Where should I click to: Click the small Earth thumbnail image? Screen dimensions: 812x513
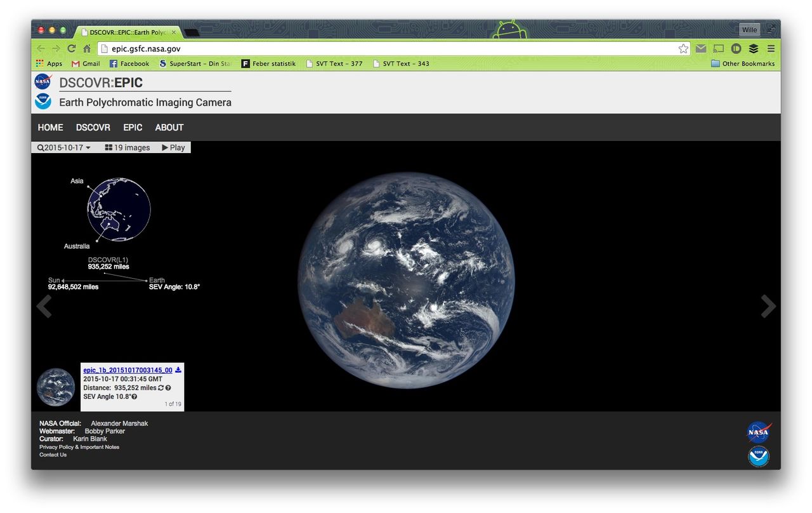(x=56, y=387)
